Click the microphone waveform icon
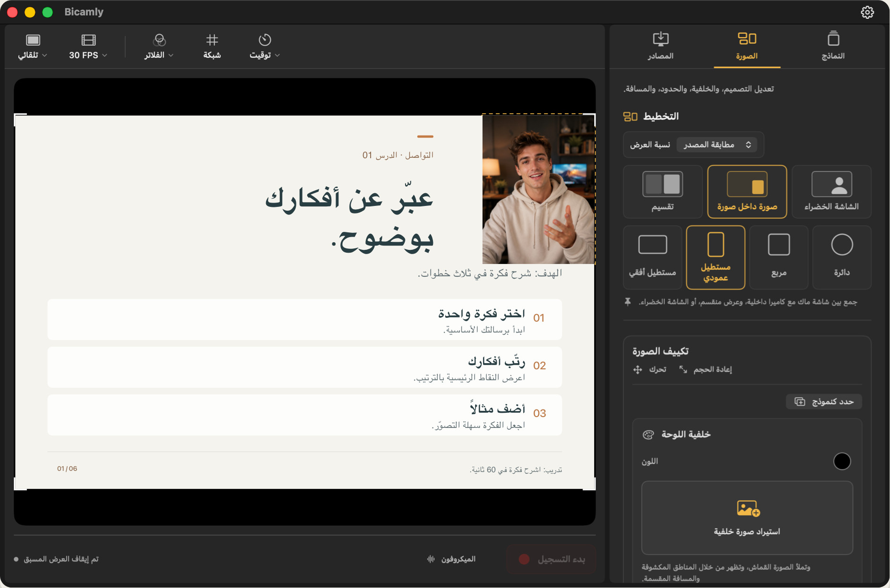 [431, 559]
